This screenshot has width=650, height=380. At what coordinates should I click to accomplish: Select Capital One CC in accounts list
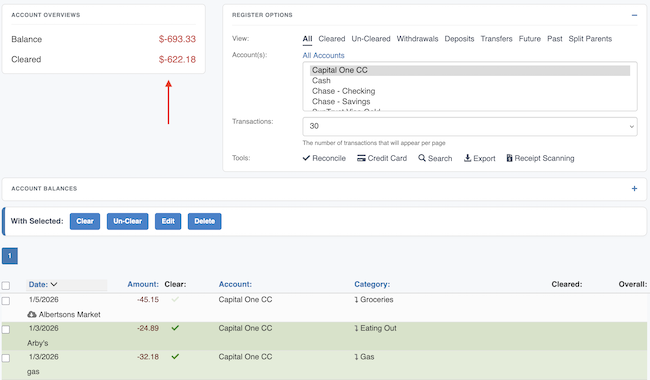tap(470, 70)
